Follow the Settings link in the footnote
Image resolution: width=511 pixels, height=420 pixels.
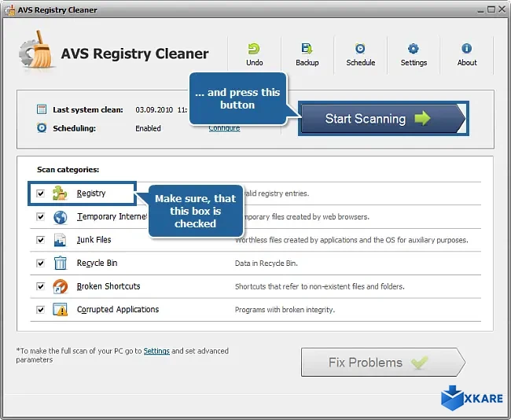(x=156, y=351)
